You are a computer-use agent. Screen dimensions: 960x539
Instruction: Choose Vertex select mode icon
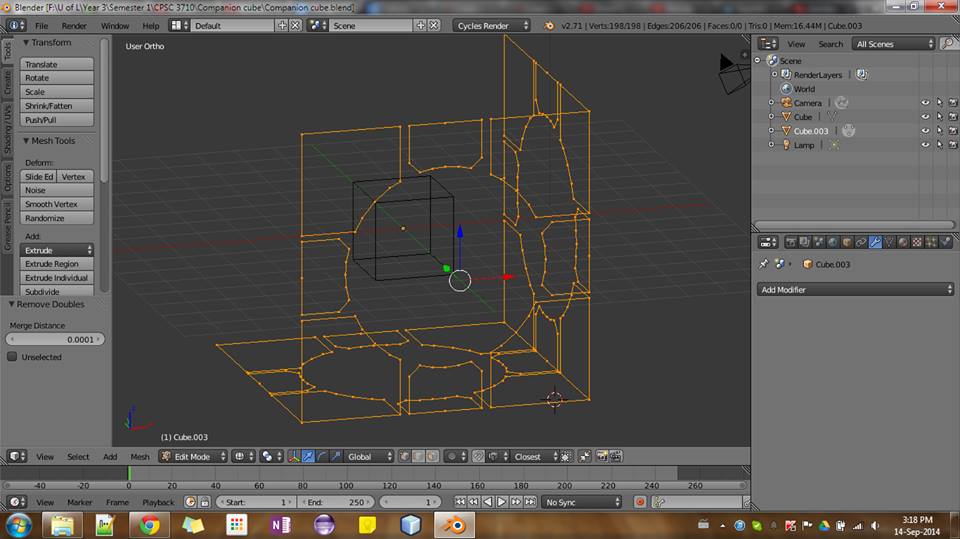[x=404, y=456]
